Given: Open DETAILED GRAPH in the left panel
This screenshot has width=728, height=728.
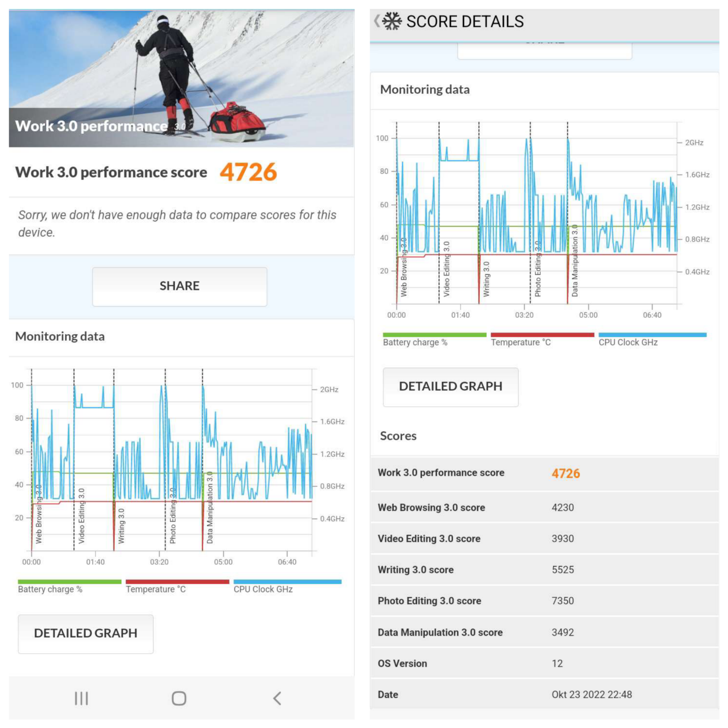Looking at the screenshot, I should click(86, 633).
